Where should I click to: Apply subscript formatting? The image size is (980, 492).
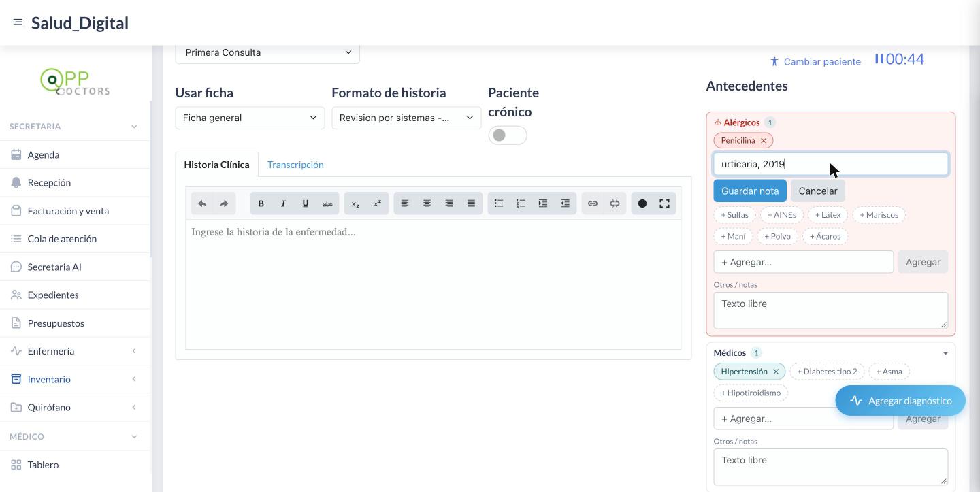[x=355, y=203]
